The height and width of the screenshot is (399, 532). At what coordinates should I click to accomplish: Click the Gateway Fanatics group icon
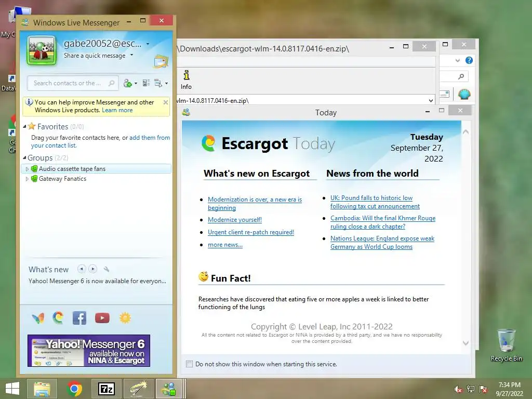click(x=34, y=179)
